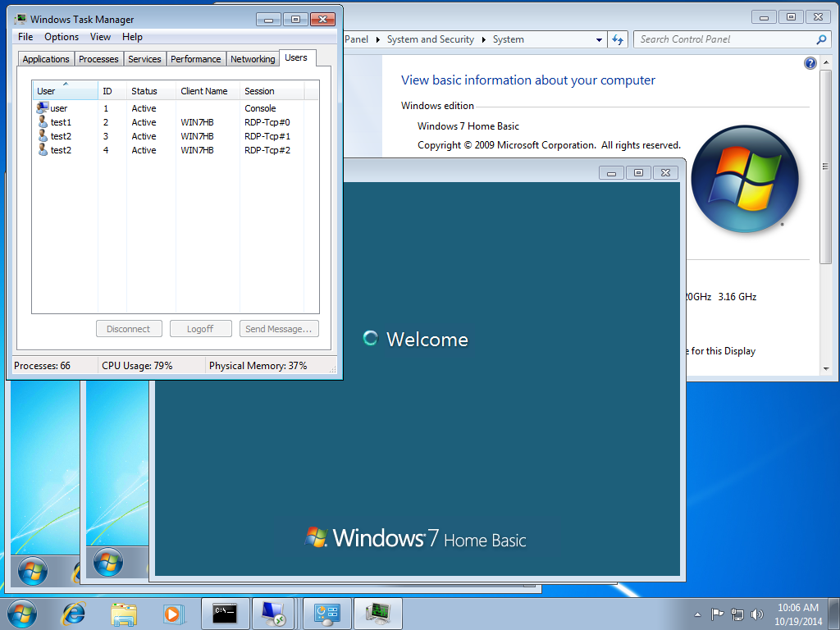The image size is (840, 630).
Task: Switch to the Performance tab
Action: coord(195,59)
